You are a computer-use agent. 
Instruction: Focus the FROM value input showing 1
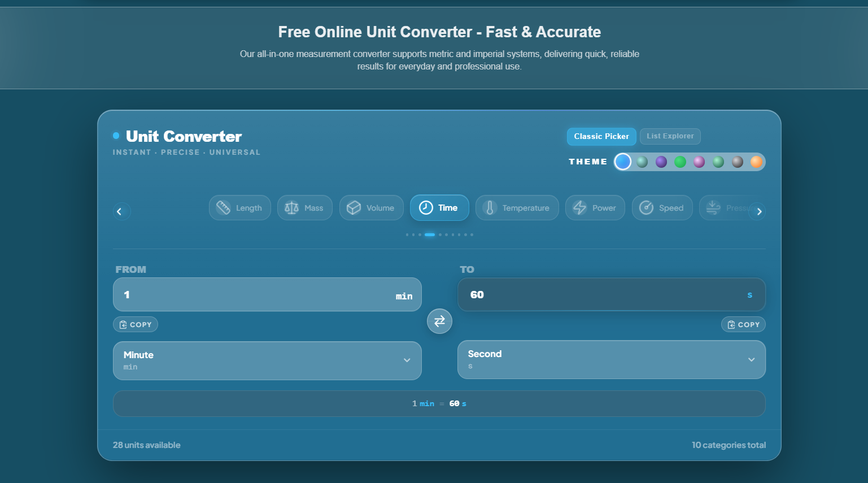pos(267,294)
